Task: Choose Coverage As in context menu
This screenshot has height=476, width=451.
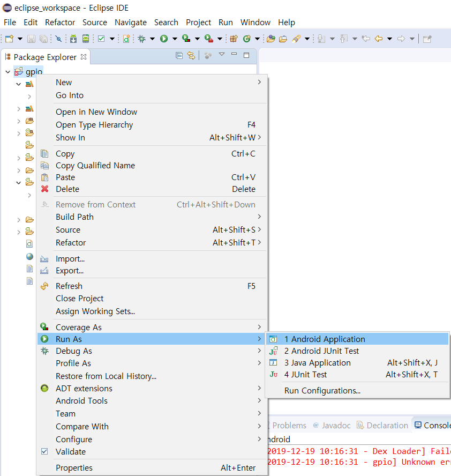Action: (152, 327)
